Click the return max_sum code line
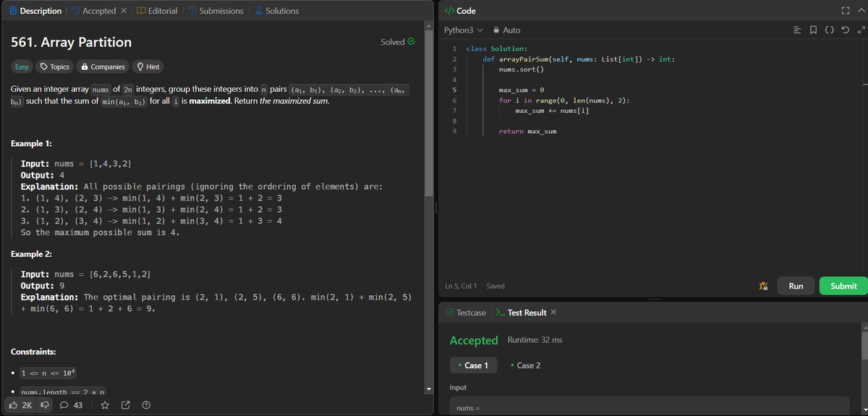 tap(527, 131)
